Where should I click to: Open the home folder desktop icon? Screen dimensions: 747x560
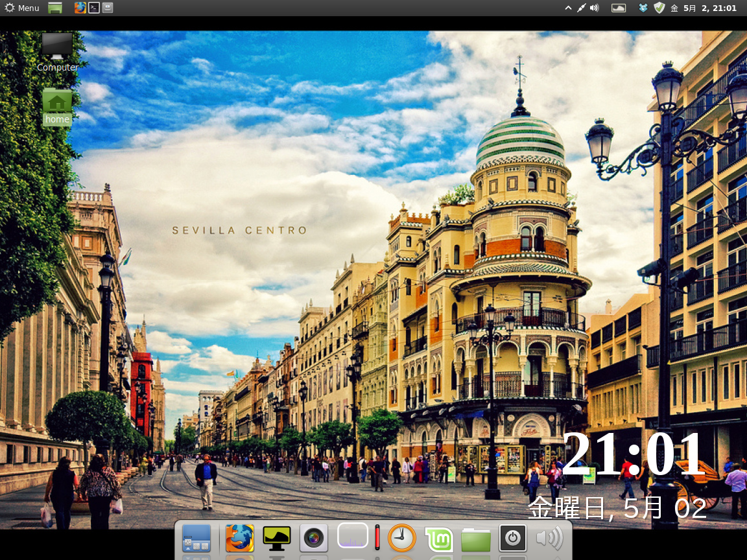click(57, 107)
